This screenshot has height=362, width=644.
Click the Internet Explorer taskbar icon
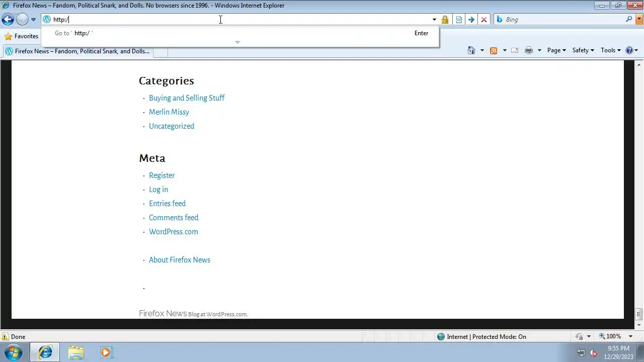pos(45,352)
